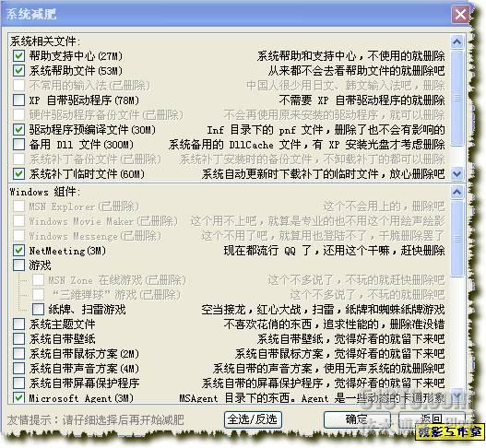This screenshot has height=448, width=486.
Task: Click the 返回 button
Action: (x=432, y=419)
